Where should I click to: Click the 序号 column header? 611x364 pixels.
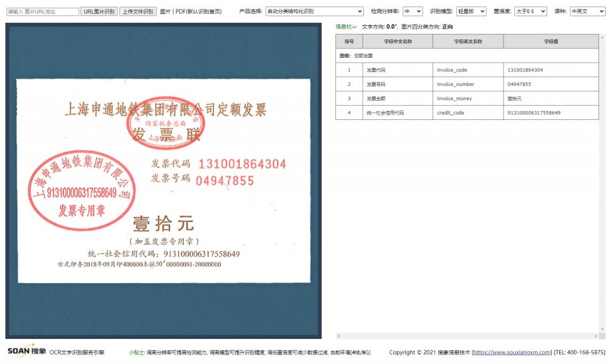(x=349, y=41)
